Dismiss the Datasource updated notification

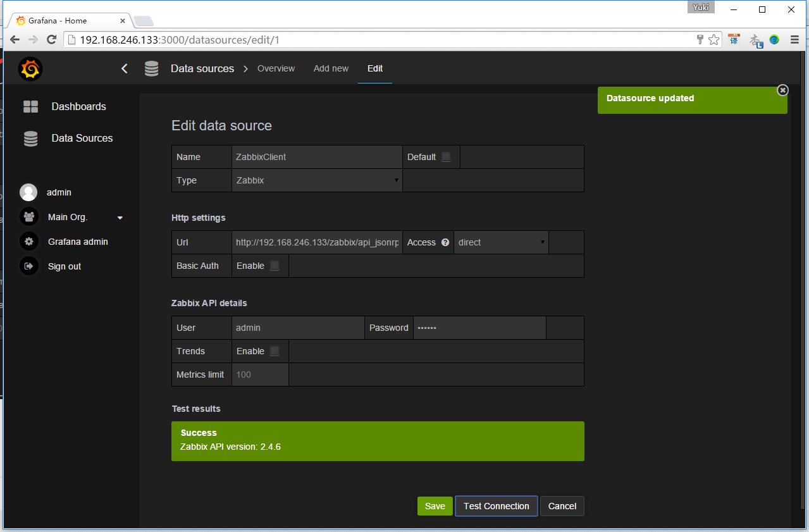pos(782,90)
